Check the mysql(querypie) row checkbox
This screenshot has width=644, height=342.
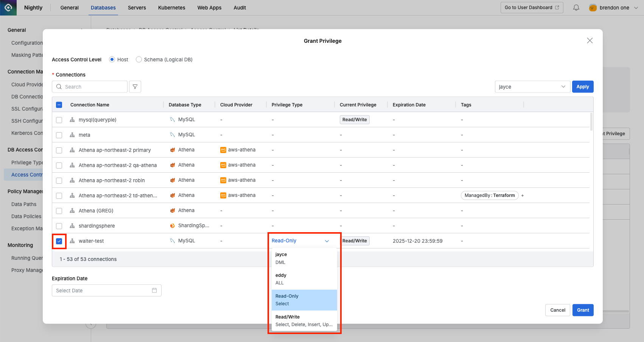coord(59,120)
